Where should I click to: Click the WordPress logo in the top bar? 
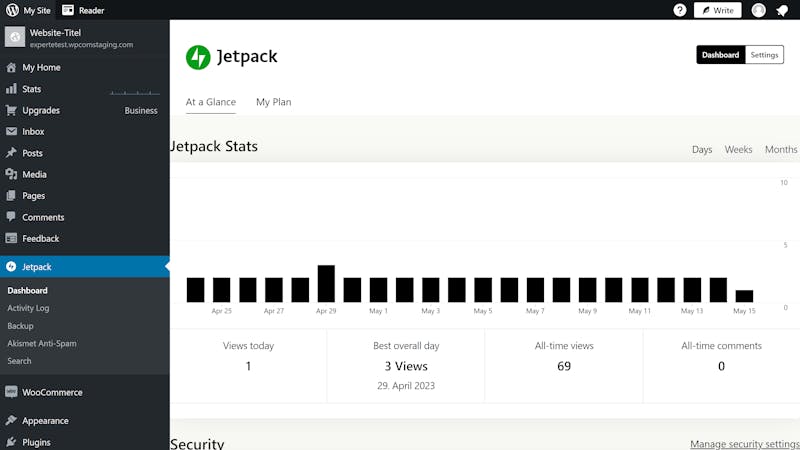(x=12, y=10)
